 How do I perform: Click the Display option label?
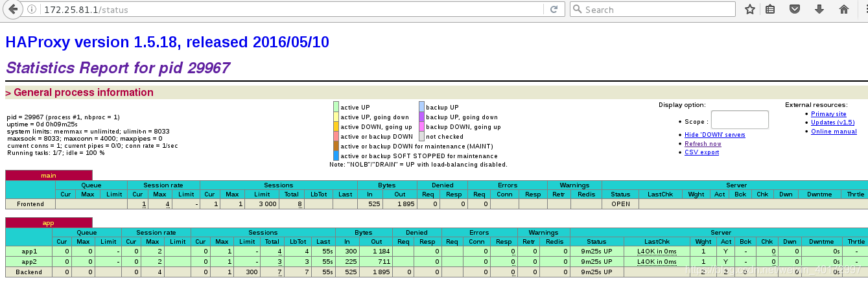tap(682, 105)
